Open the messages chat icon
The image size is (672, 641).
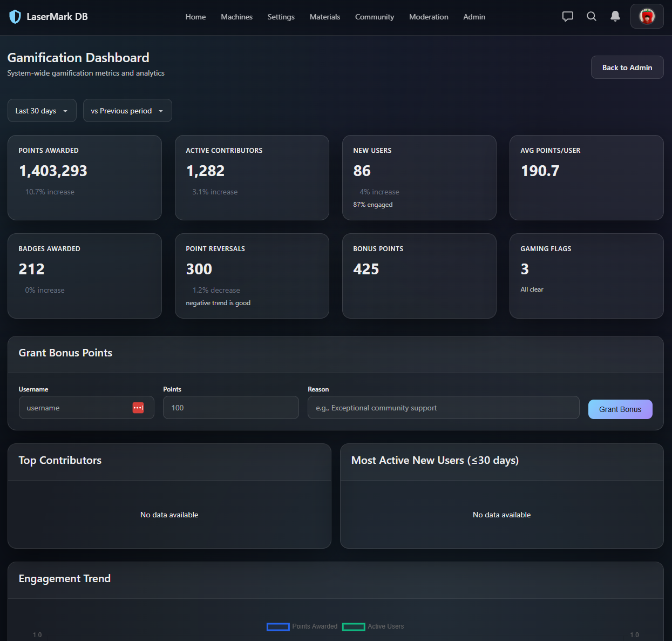pos(567,16)
